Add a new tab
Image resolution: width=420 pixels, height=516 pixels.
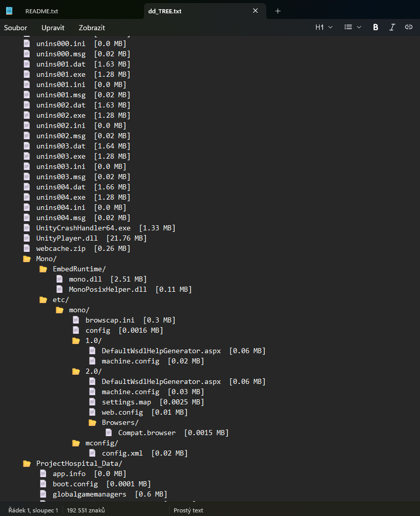pyautogui.click(x=278, y=11)
